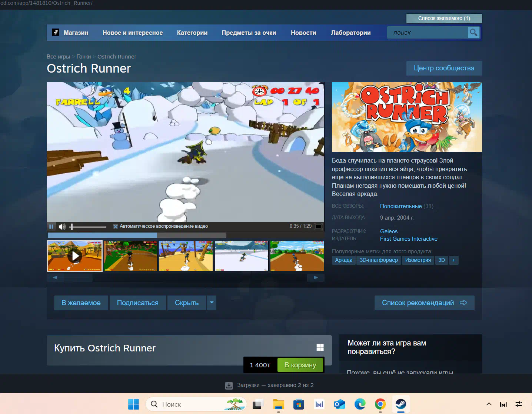Select the snowy screenshot thumbnail
532x414 pixels.
coord(242,256)
